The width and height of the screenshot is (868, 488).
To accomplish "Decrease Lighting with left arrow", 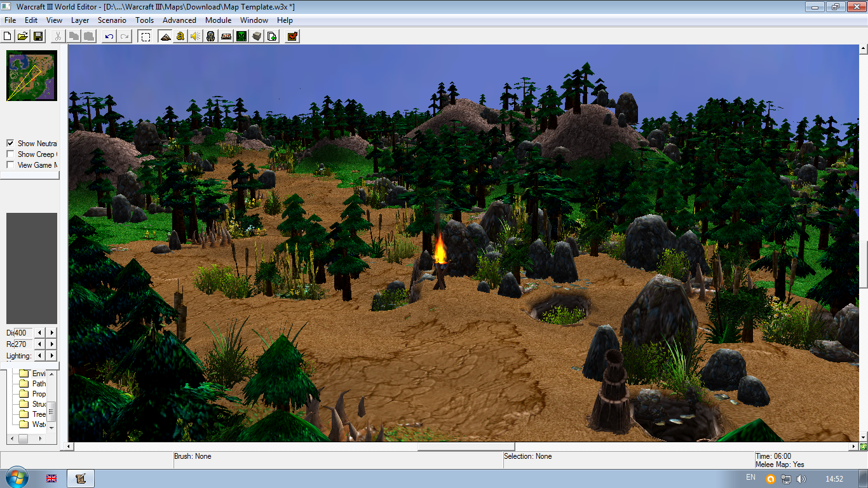I will (40, 355).
